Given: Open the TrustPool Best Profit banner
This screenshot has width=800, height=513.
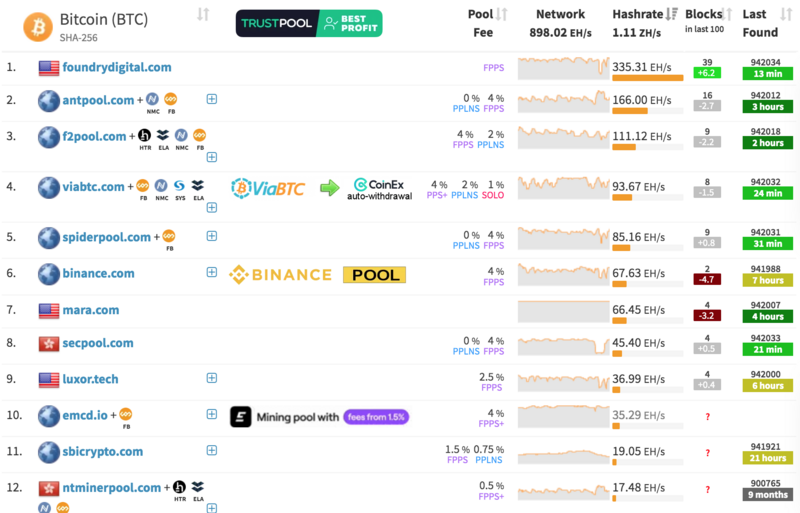Looking at the screenshot, I should point(308,24).
